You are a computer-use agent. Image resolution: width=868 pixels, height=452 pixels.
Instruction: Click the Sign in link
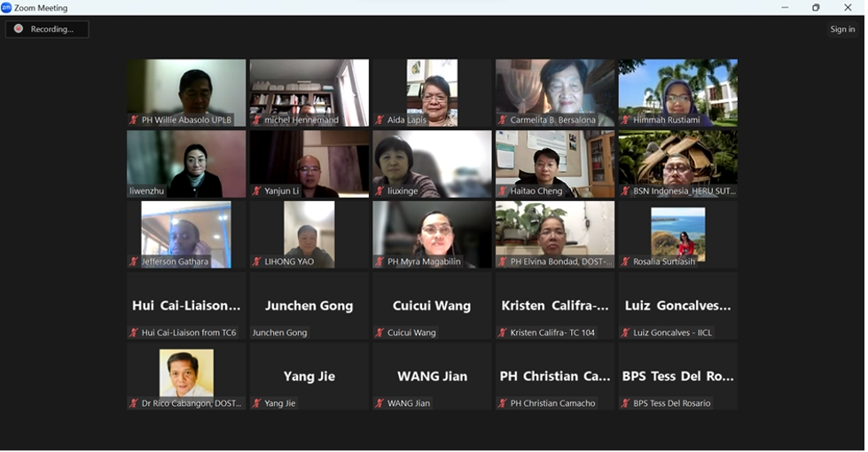[x=842, y=29]
